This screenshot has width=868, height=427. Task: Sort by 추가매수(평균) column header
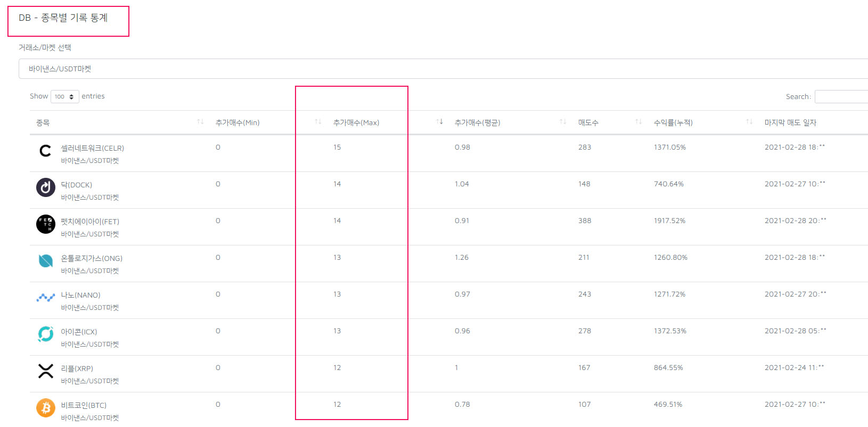pyautogui.click(x=477, y=123)
